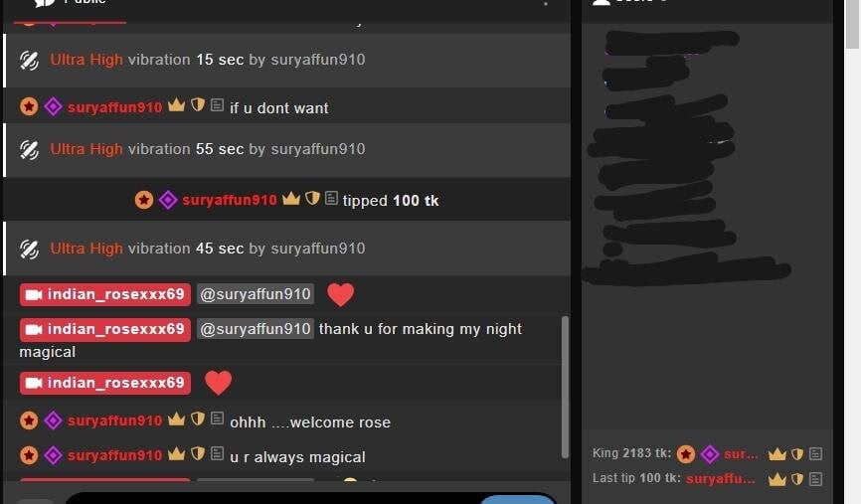Click crown icon in the tipped 100 tk row
This screenshot has height=504, width=861.
click(291, 199)
